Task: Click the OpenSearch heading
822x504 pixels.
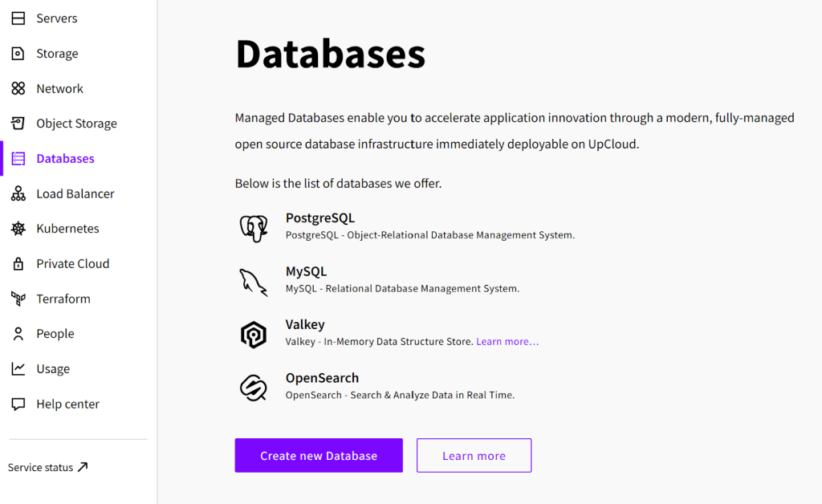Action: 323,378
